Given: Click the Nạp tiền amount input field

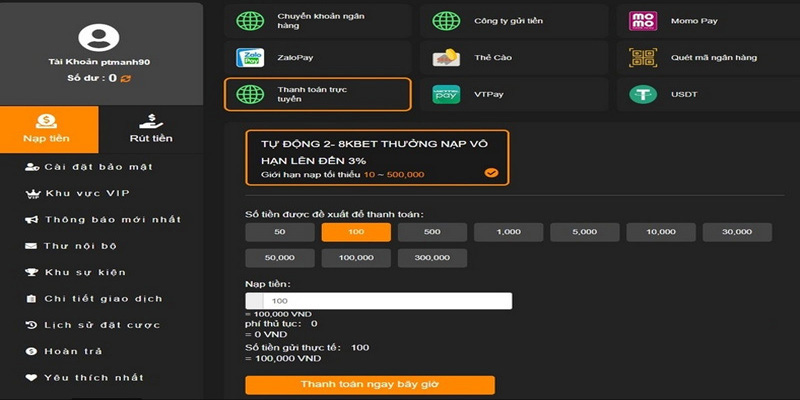Looking at the screenshot, I should pyautogui.click(x=385, y=301).
